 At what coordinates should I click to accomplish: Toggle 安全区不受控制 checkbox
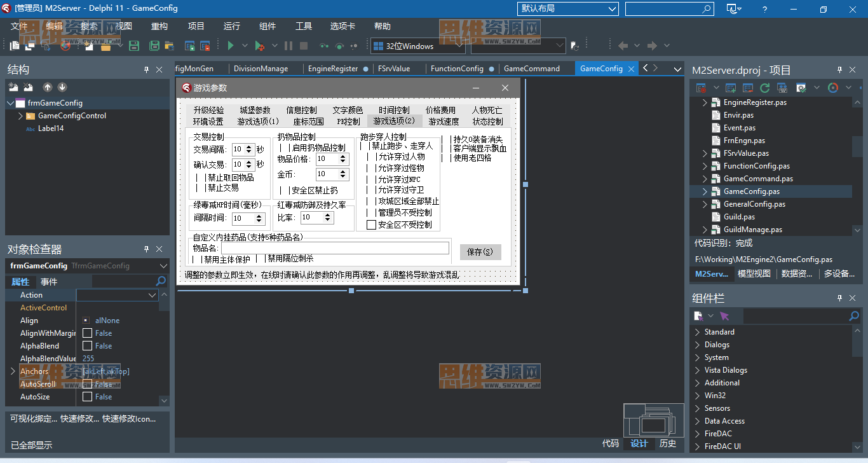[372, 225]
